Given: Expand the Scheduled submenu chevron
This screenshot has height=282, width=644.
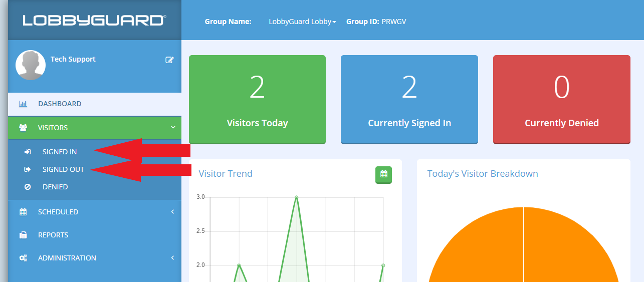Looking at the screenshot, I should 172,212.
